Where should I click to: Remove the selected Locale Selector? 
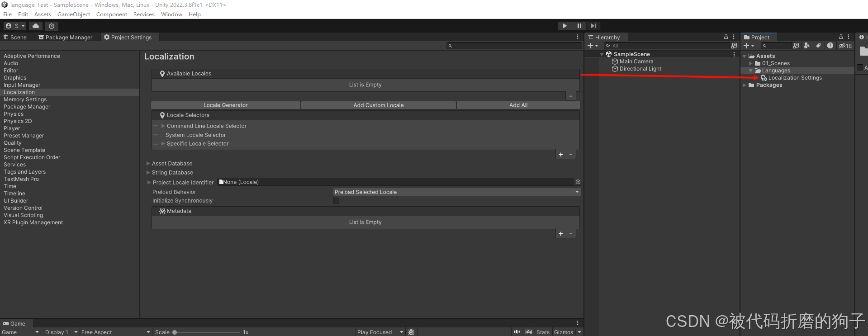pyautogui.click(x=571, y=155)
